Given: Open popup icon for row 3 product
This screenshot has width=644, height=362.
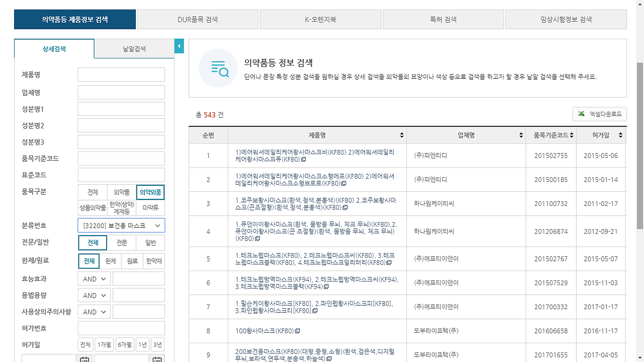Looking at the screenshot, I should tap(345, 207).
